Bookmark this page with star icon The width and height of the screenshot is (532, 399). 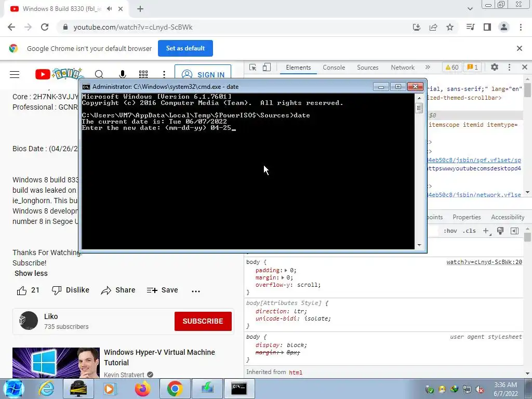click(x=450, y=27)
